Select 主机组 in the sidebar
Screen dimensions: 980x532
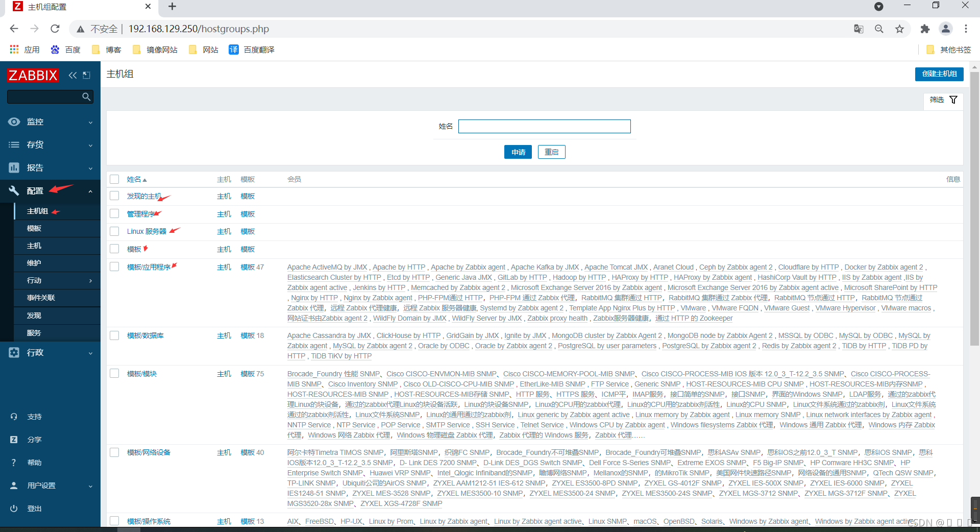pyautogui.click(x=38, y=211)
